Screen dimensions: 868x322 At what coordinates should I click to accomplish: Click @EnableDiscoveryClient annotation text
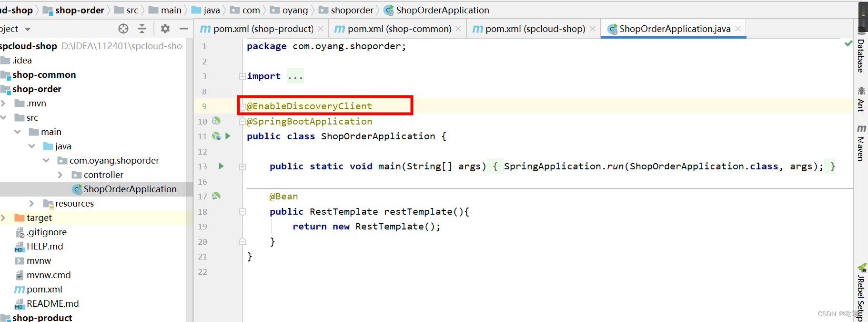click(309, 106)
